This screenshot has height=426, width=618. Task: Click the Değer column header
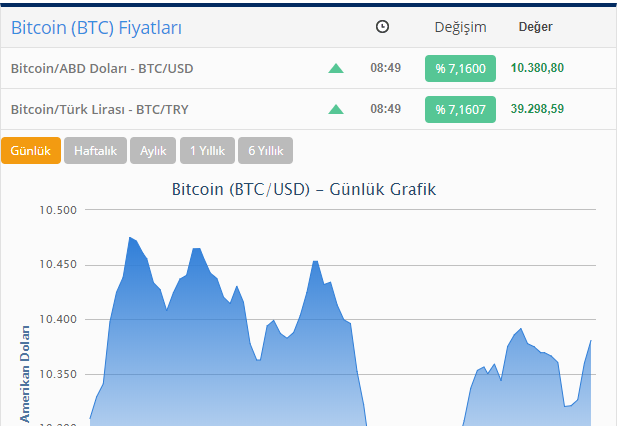[535, 27]
